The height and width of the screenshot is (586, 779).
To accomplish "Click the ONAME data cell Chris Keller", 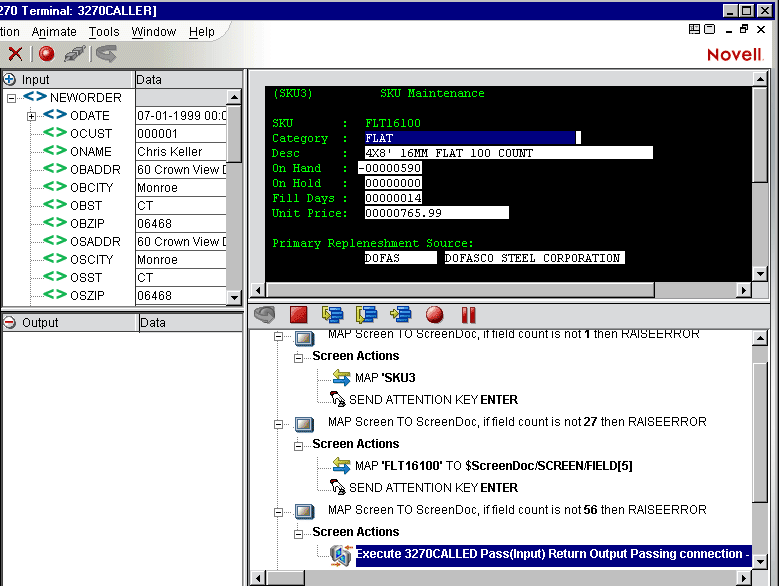I will pyautogui.click(x=180, y=152).
